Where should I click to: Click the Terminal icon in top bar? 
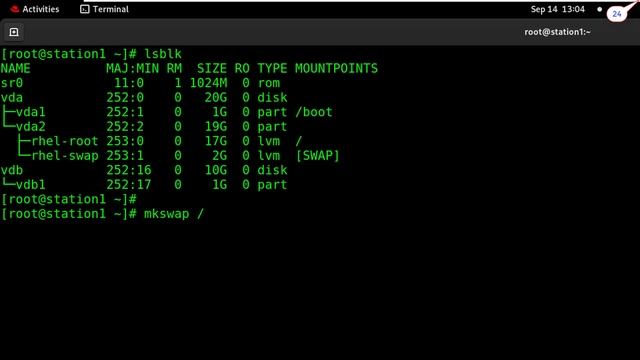pos(84,9)
